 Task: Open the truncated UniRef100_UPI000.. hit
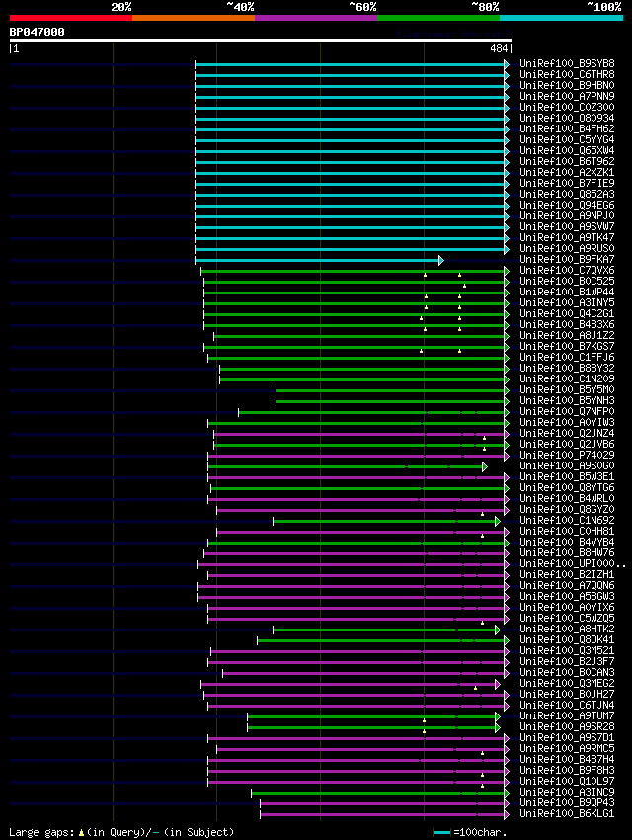pyautogui.click(x=573, y=563)
